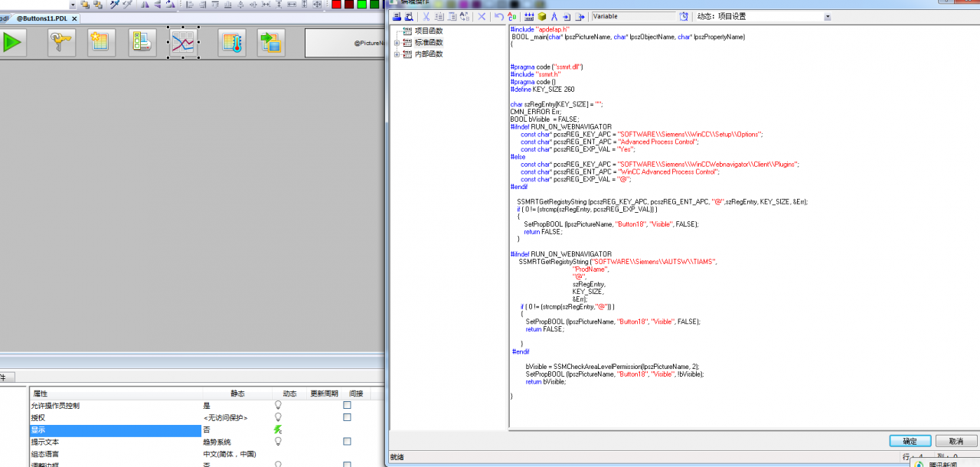Image resolution: width=980 pixels, height=467 pixels.
Task: Click the green play arrow button in the picture
Action: point(11,42)
